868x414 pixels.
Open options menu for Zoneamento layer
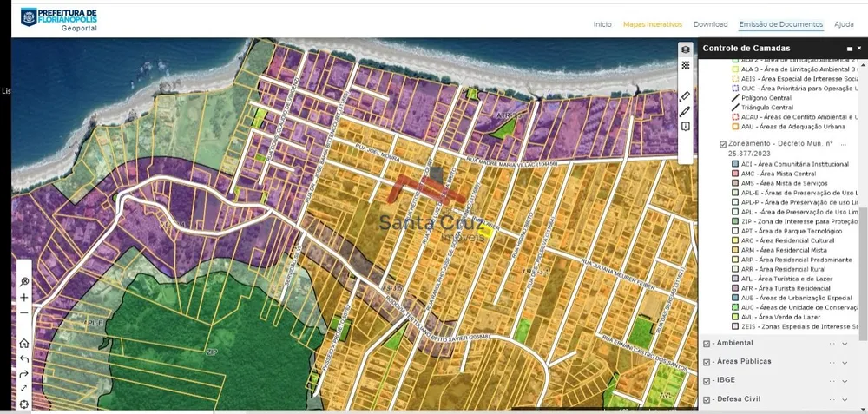tap(843, 144)
